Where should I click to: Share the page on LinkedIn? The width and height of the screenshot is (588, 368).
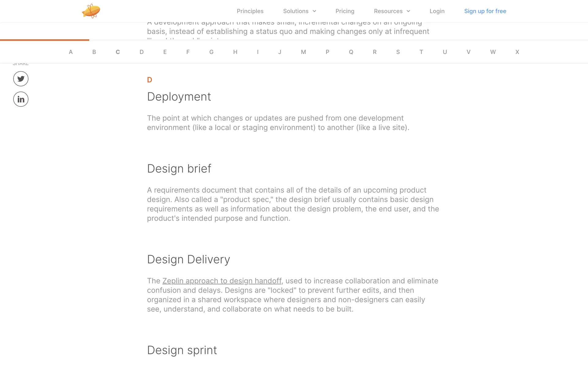click(x=21, y=99)
